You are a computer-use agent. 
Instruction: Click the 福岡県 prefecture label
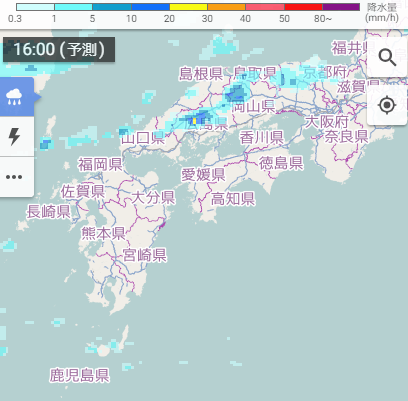[x=100, y=165]
